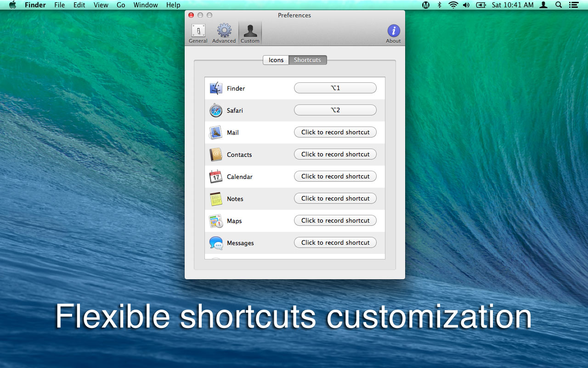Select the 'Notes' row label
The width and height of the screenshot is (588, 368).
click(x=235, y=199)
